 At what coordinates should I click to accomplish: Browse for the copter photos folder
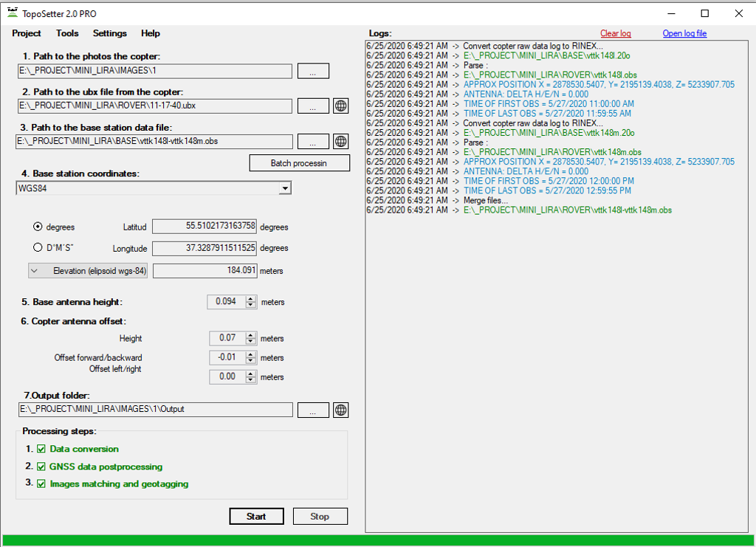coord(313,71)
